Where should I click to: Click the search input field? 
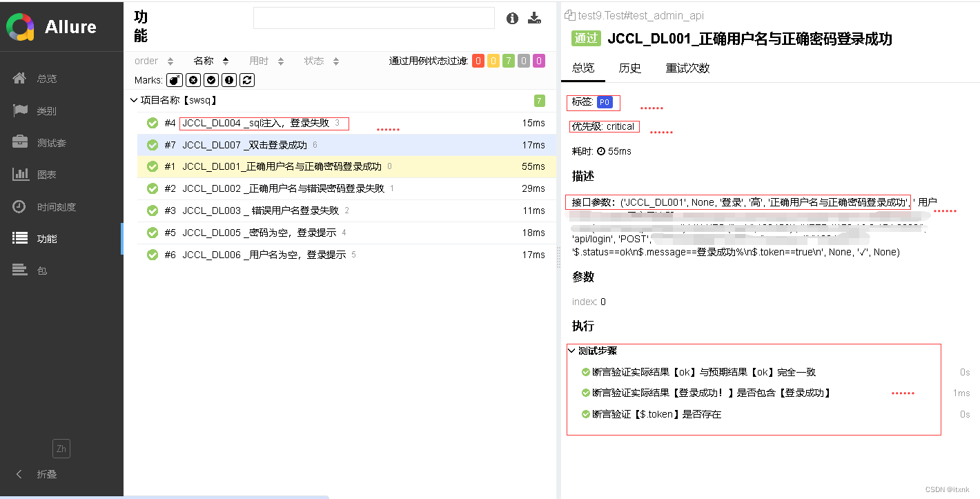coord(374,18)
